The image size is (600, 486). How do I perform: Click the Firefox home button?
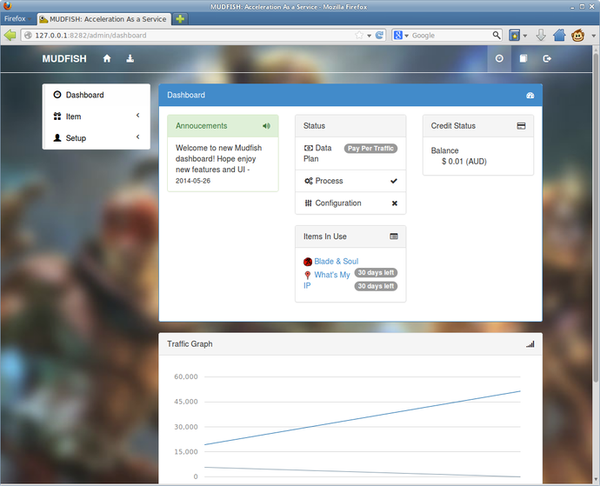(559, 35)
